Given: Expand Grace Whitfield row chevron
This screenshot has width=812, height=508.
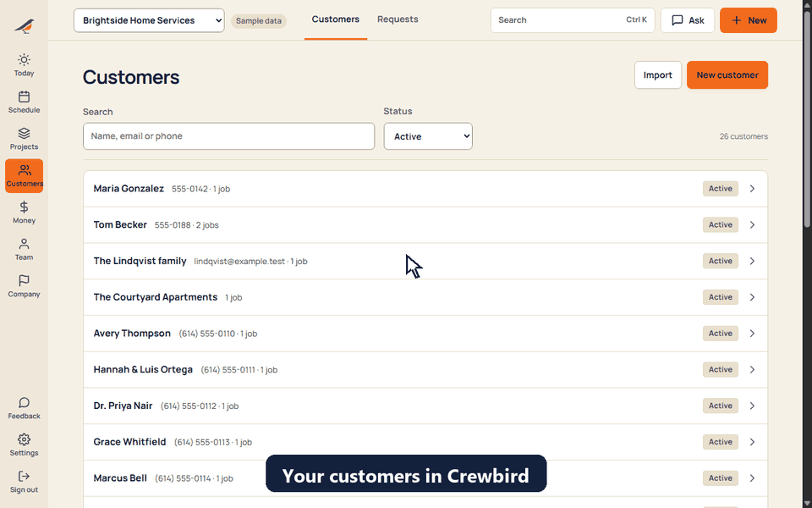Looking at the screenshot, I should (x=752, y=442).
